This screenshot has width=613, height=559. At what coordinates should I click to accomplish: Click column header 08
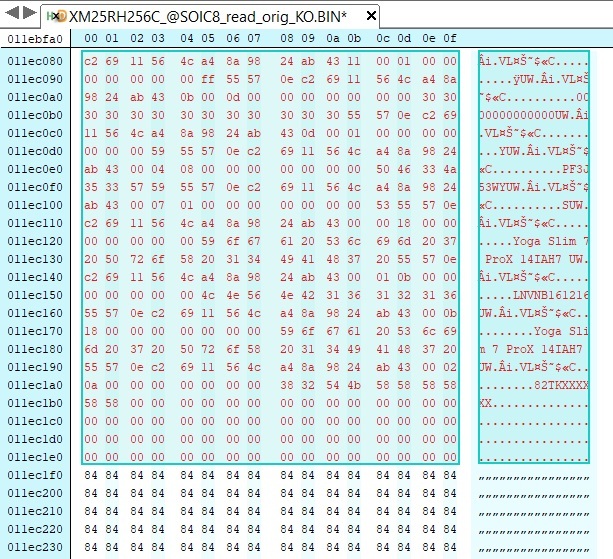pyautogui.click(x=287, y=38)
